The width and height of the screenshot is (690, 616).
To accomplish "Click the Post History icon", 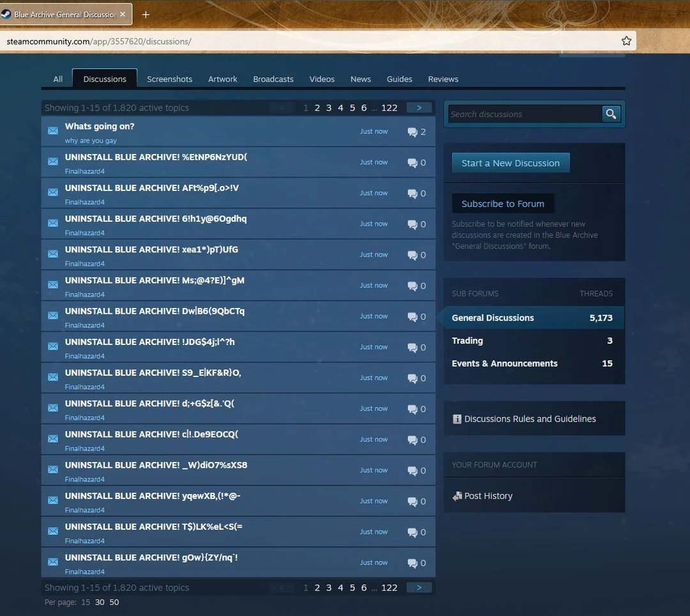I will point(457,496).
